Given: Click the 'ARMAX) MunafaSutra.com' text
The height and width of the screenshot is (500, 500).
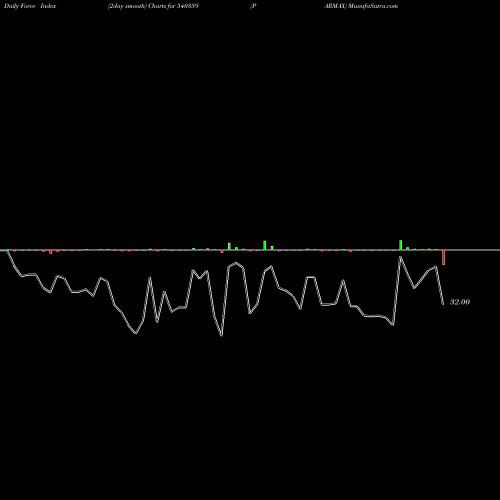Looking at the screenshot, I should tap(361, 6).
